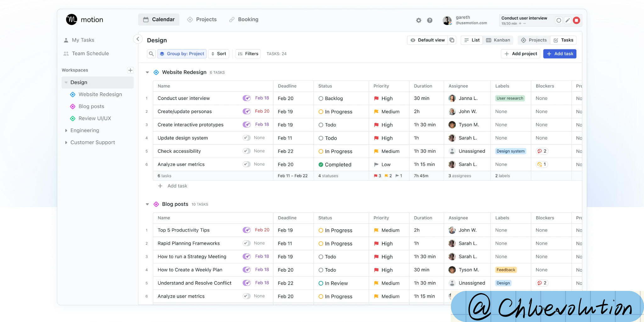Viewport: 644px width, 322px height.
Task: Click Unassigned avatar on Check accessibility row
Action: coord(452,151)
